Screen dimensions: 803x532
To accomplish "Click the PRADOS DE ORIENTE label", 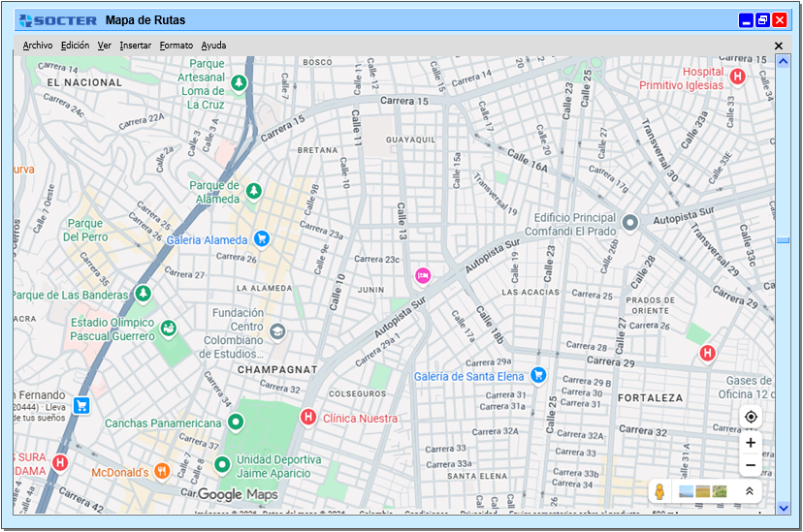I will coord(651,305).
